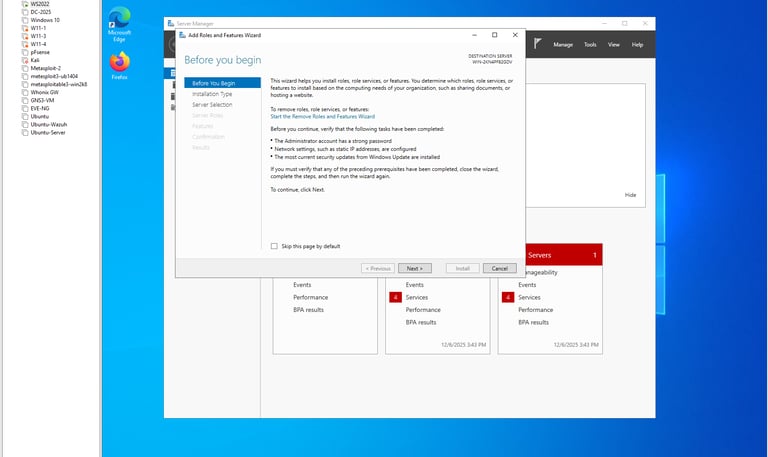Open Events in the All Servers tile

coord(527,285)
